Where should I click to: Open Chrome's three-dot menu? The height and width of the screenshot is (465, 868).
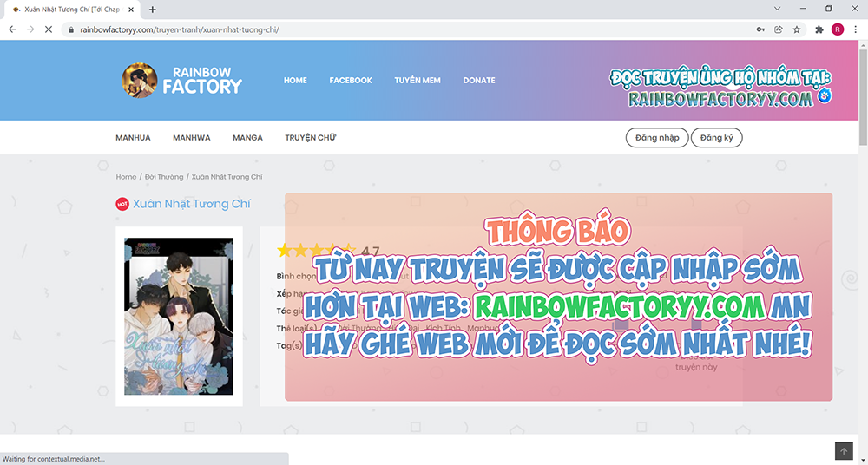click(856, 29)
